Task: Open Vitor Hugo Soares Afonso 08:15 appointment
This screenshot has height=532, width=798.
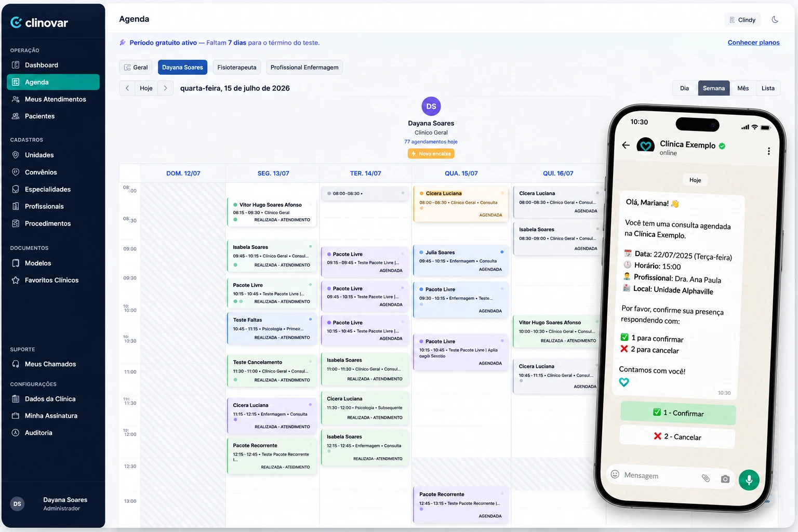Action: [x=272, y=212]
